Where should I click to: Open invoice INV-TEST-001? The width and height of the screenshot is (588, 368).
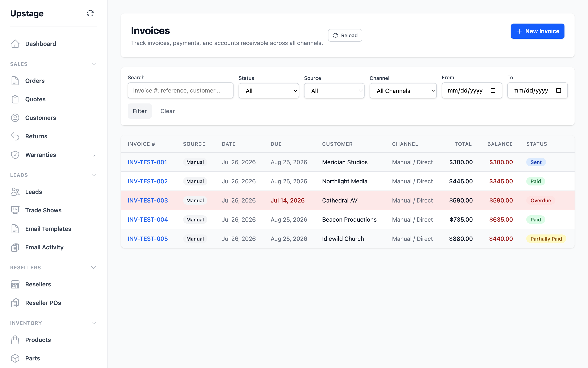[x=147, y=162]
